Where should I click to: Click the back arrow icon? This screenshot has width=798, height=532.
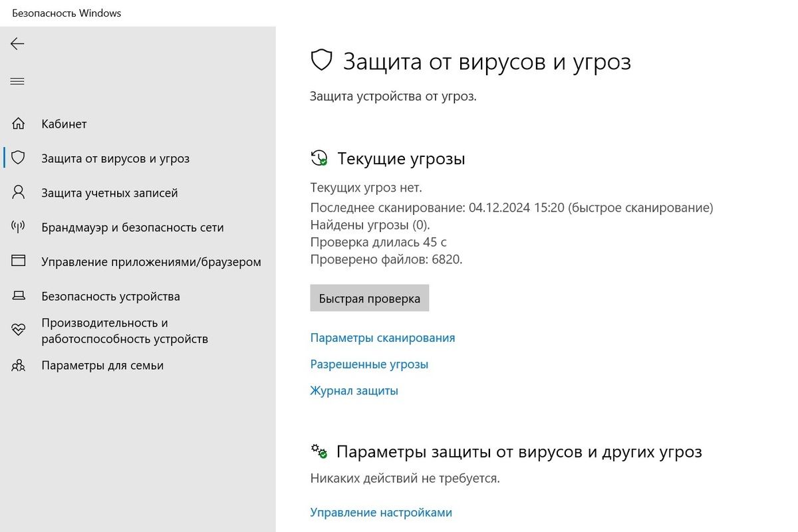(x=17, y=44)
